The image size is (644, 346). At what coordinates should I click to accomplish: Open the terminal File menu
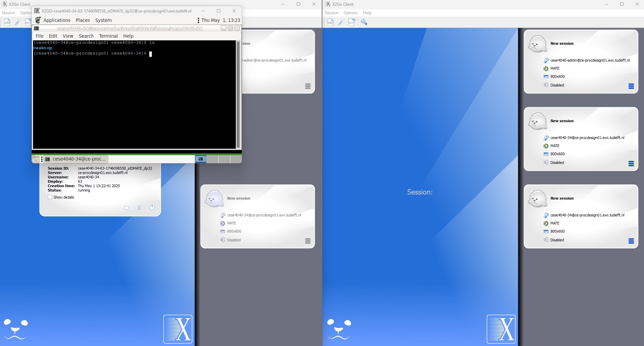point(39,36)
